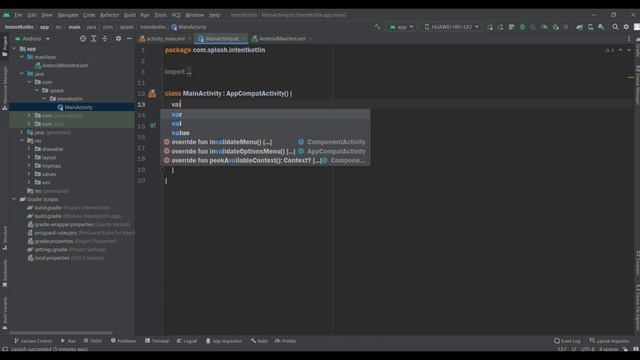The image size is (640, 360).
Task: Open the Code menu
Action: pos(89,15)
